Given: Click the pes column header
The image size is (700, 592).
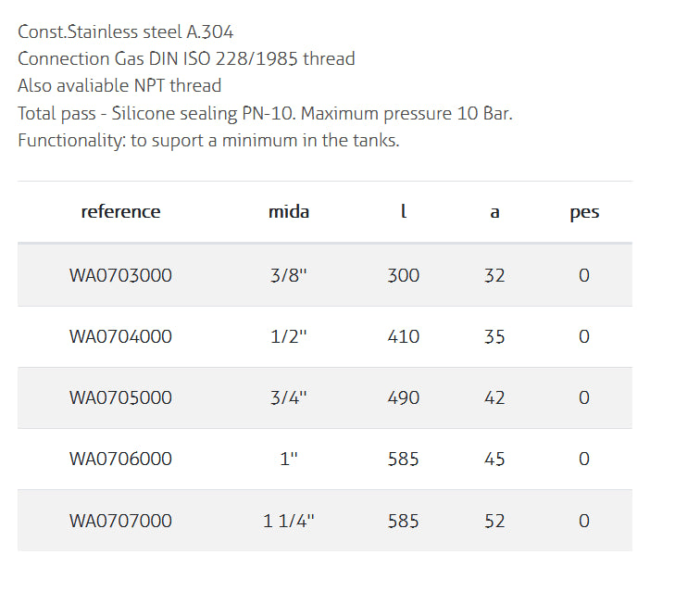Looking at the screenshot, I should coord(584,213).
